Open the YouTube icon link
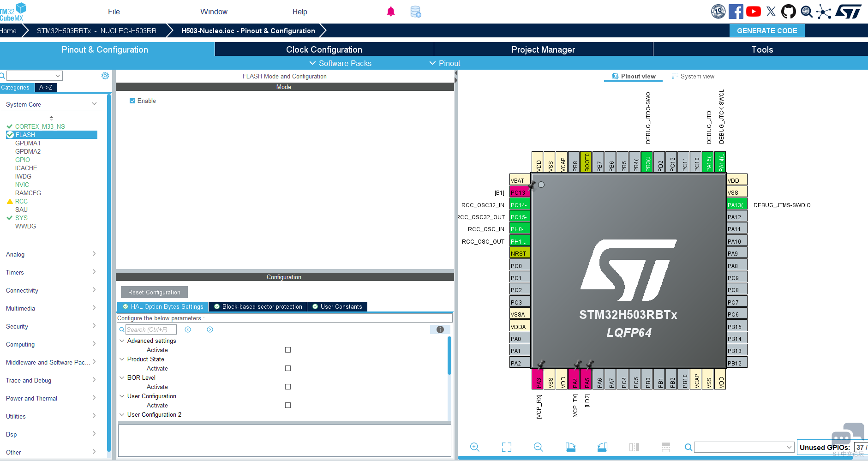Viewport: 868px width, 461px height. tap(754, 12)
